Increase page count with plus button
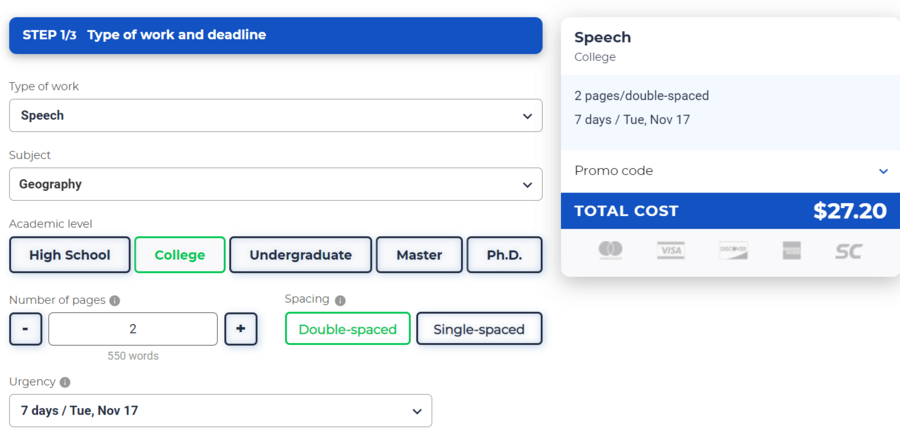Image resolution: width=900 pixels, height=437 pixels. coord(240,329)
